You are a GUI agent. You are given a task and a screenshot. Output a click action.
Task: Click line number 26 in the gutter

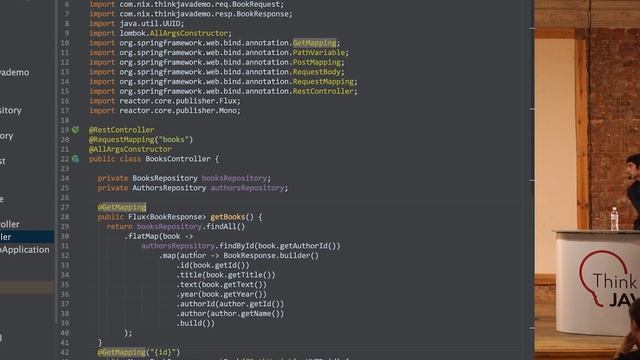point(65,198)
